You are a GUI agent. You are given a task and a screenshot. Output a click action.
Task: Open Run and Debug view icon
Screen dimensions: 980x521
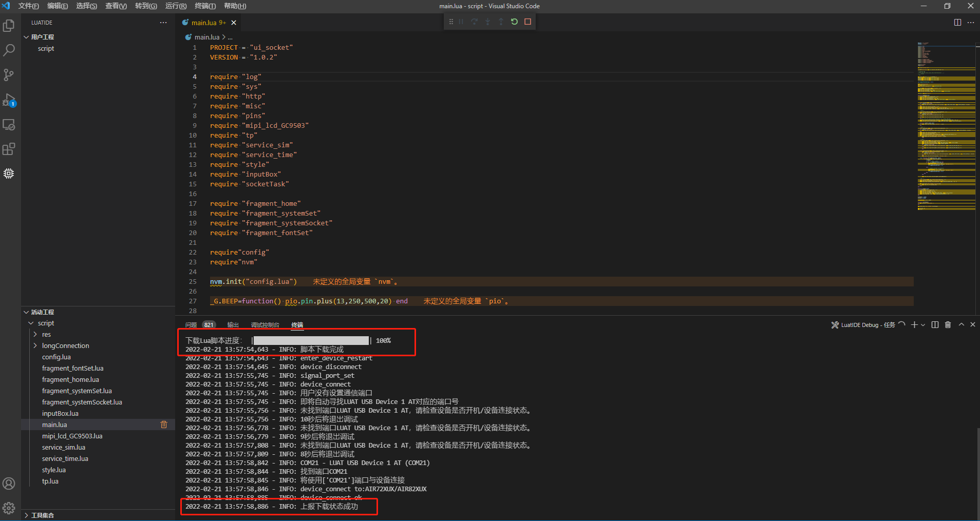point(9,100)
